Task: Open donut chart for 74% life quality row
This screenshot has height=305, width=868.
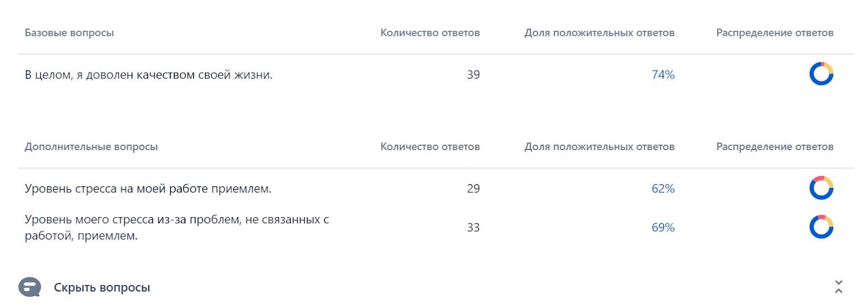Action: pyautogui.click(x=821, y=74)
